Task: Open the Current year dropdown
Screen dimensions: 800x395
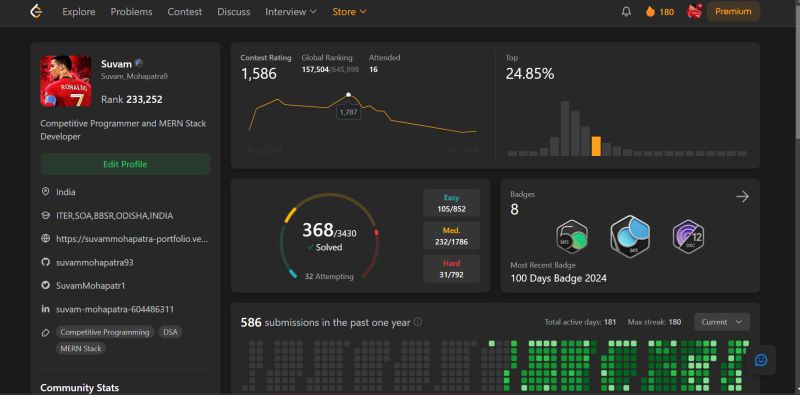Action: 722,322
